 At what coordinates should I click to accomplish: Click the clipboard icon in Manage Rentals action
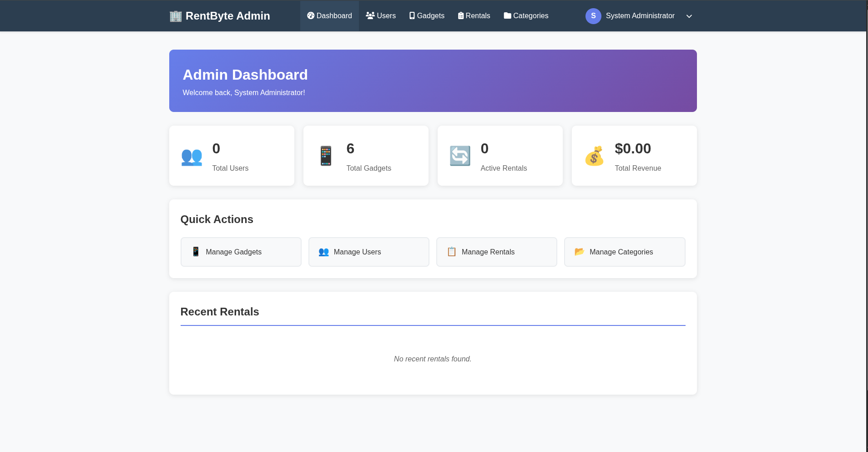pyautogui.click(x=451, y=252)
